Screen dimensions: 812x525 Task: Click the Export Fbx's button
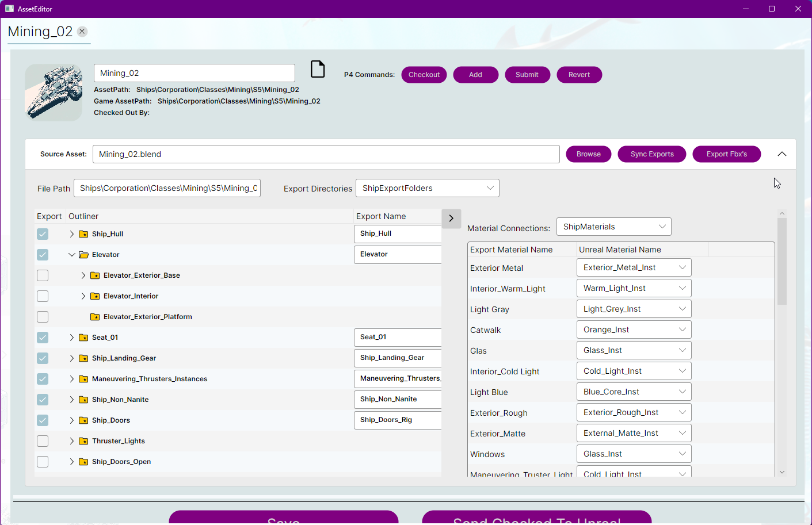point(726,154)
